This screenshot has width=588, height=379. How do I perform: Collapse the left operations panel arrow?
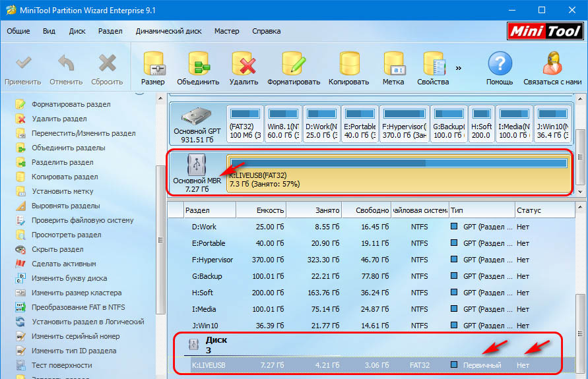click(139, 92)
